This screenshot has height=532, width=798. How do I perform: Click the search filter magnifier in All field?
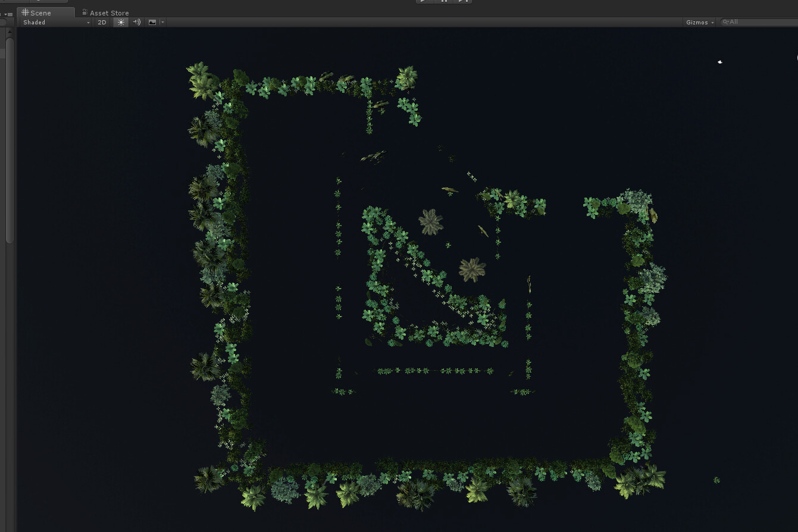pos(726,21)
